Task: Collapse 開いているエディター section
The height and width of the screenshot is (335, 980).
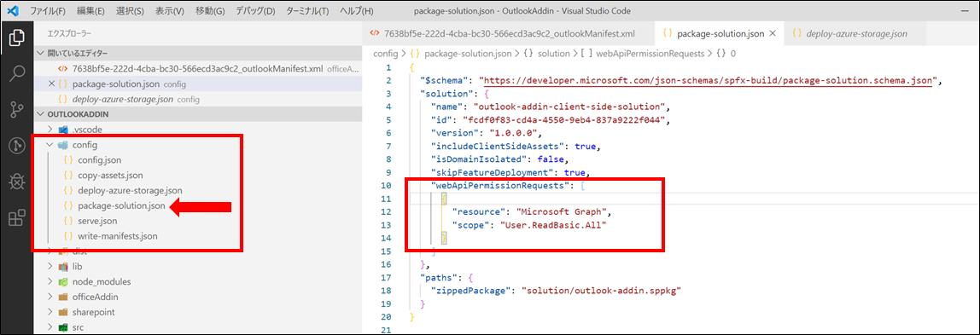Action: (x=197, y=53)
